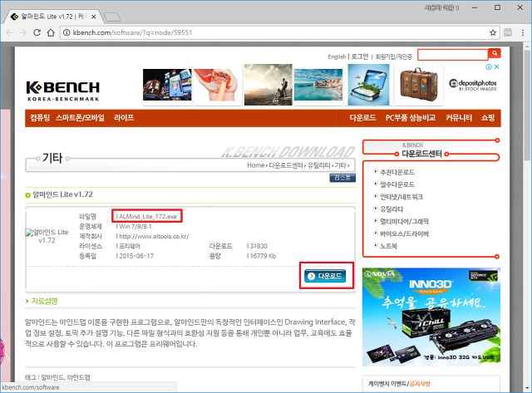Click the browser forward arrow

click(23, 32)
